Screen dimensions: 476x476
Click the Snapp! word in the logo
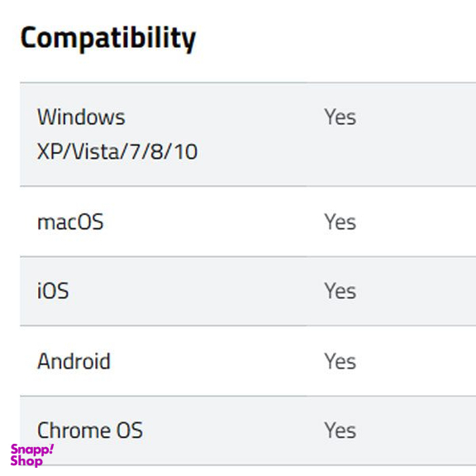(32, 450)
